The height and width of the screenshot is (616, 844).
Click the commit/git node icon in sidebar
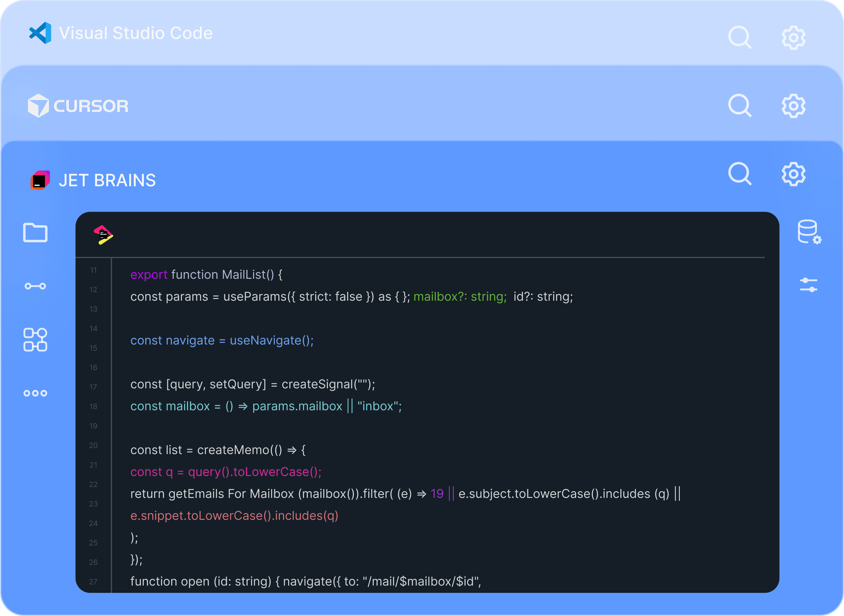tap(35, 286)
